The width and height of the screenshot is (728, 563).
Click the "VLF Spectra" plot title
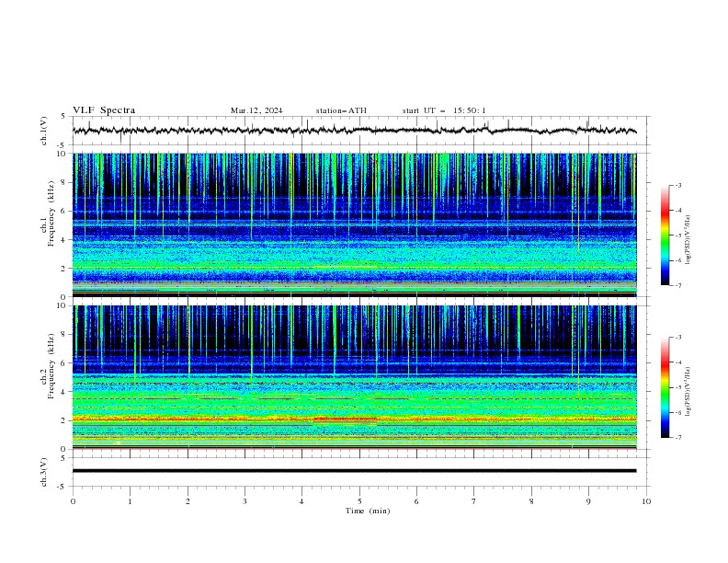pyautogui.click(x=104, y=110)
